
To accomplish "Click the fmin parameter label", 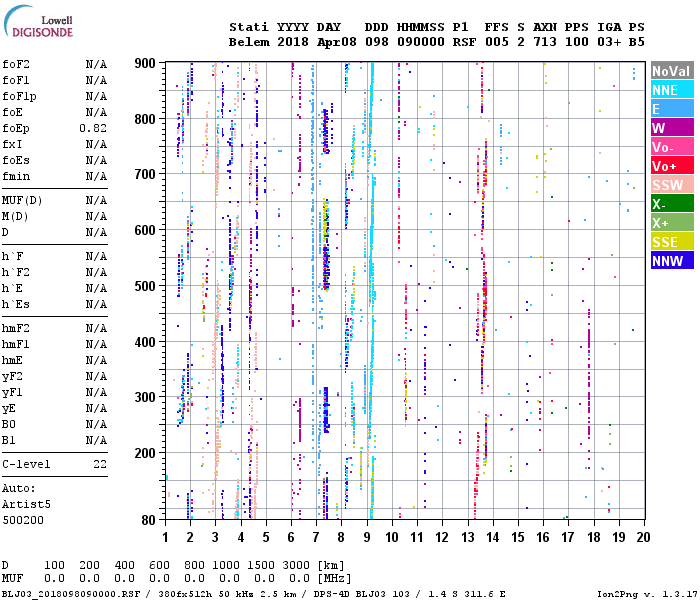I will 16,176.
